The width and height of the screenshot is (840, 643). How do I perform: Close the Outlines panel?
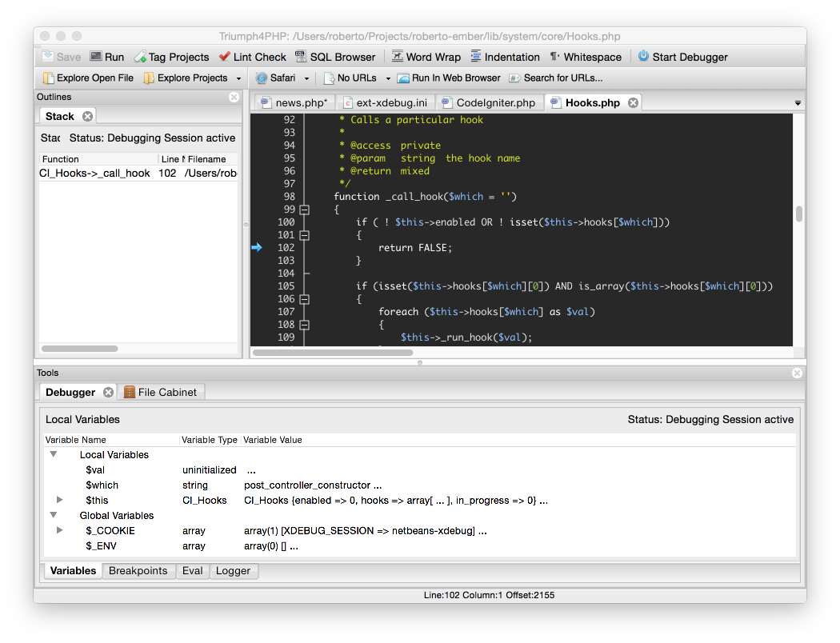click(x=234, y=97)
